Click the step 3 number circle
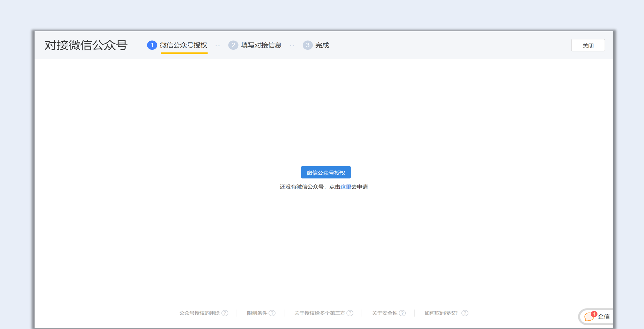 click(x=307, y=45)
